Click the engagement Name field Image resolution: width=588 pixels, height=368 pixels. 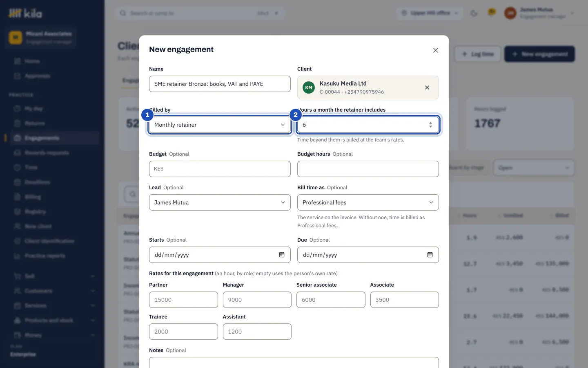220,84
